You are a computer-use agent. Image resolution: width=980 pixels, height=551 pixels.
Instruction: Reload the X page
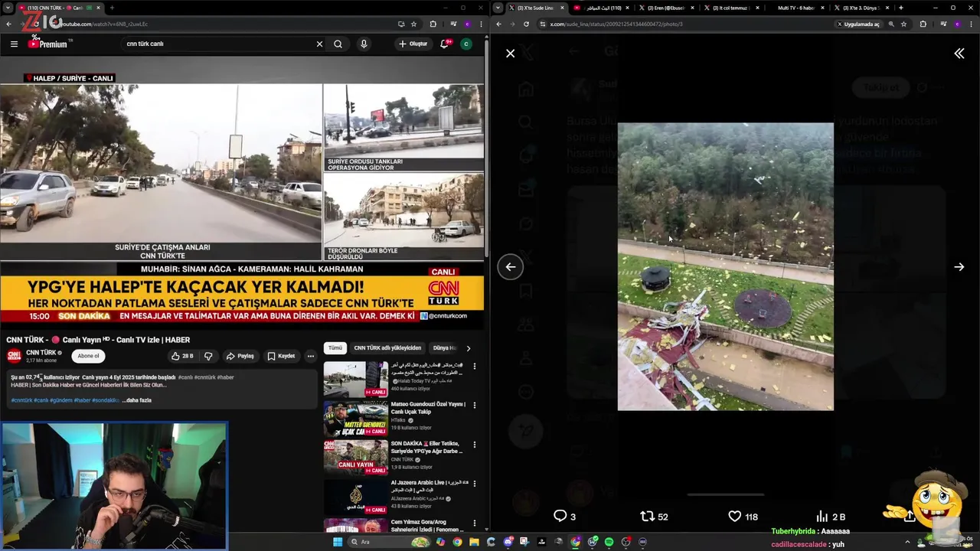pyautogui.click(x=526, y=24)
